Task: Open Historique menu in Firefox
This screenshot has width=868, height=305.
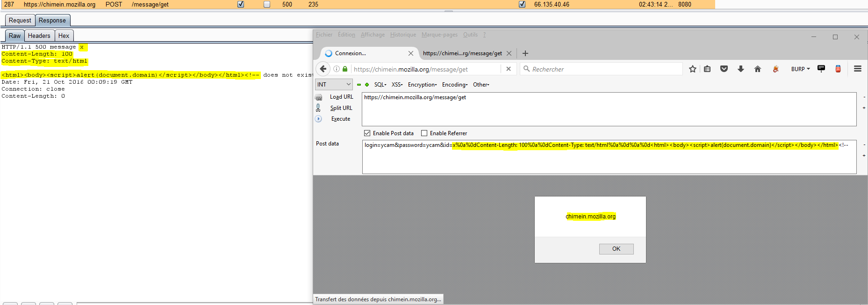Action: pyautogui.click(x=403, y=35)
